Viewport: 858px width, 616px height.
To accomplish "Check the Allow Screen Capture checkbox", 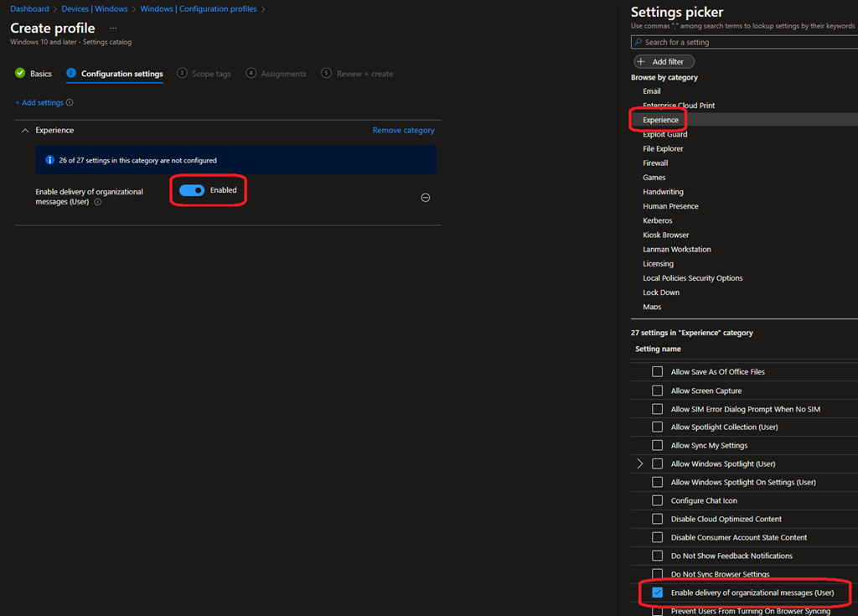I will [658, 391].
